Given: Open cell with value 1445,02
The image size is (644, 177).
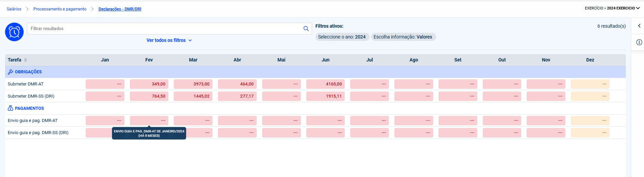Looking at the screenshot, I should click(193, 96).
